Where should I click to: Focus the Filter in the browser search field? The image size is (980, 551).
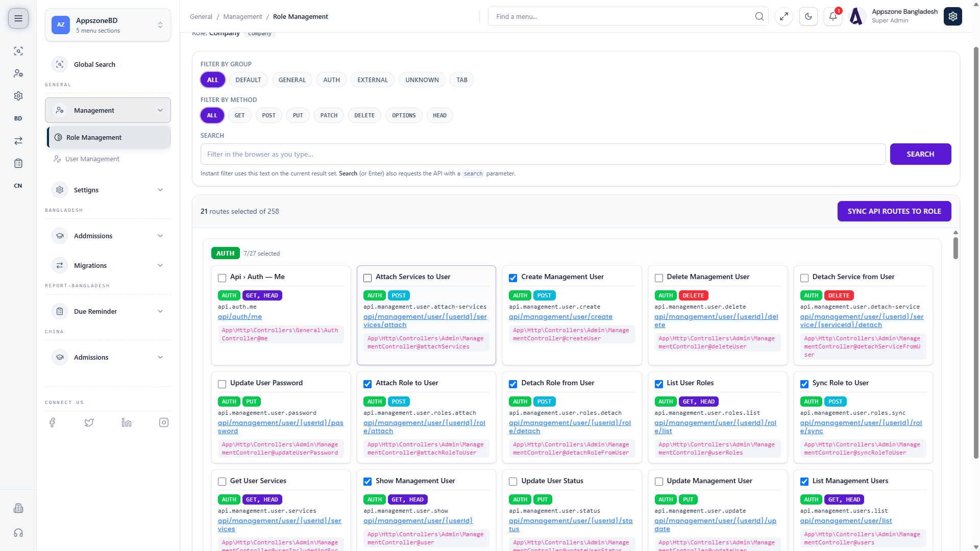pos(543,154)
